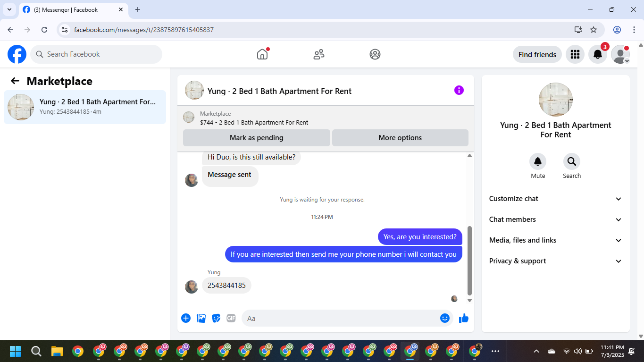Image resolution: width=644 pixels, height=362 pixels.
Task: Expand Media, files and links section
Action: [555, 240]
